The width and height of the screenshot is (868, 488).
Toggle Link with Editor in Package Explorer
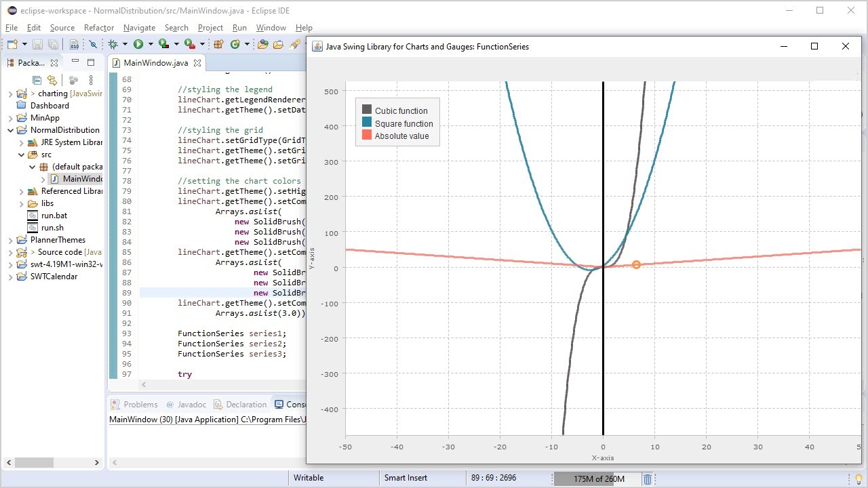(x=52, y=80)
